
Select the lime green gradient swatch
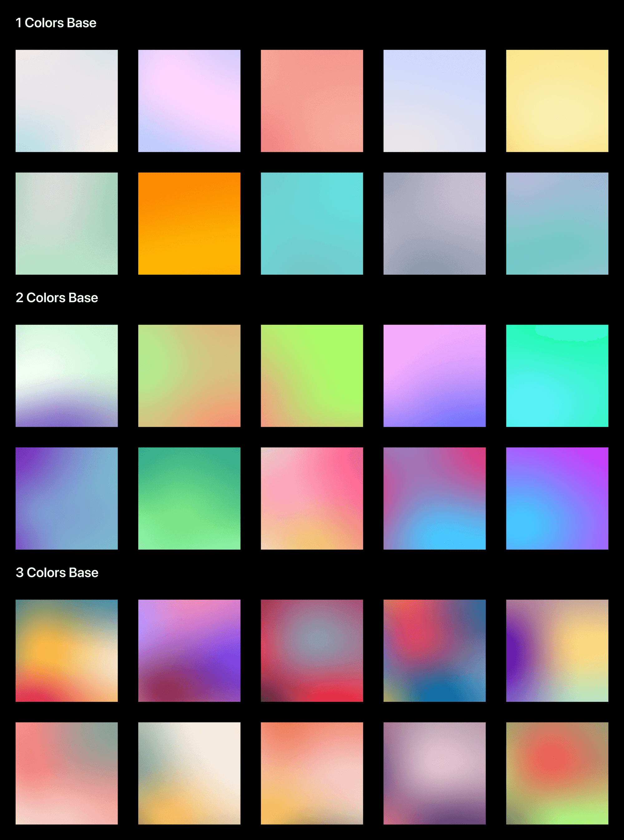click(x=312, y=376)
